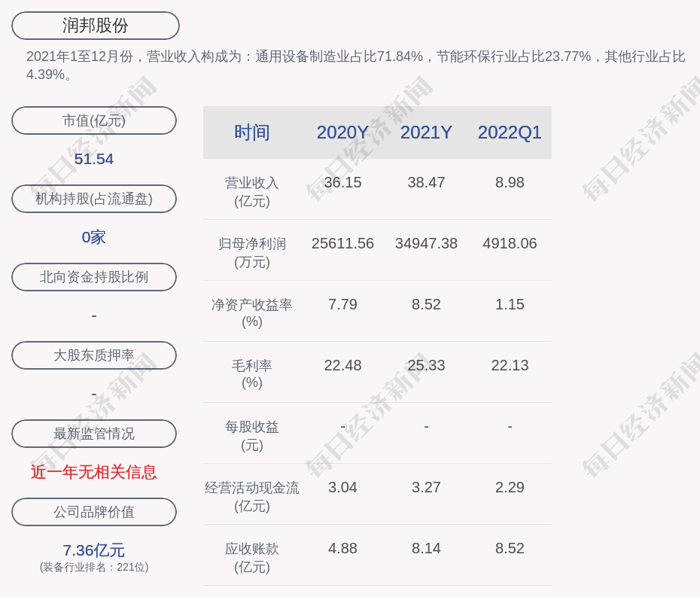Click the 机构持股(占流通盘) pill
The width and height of the screenshot is (700, 597).
(94, 199)
